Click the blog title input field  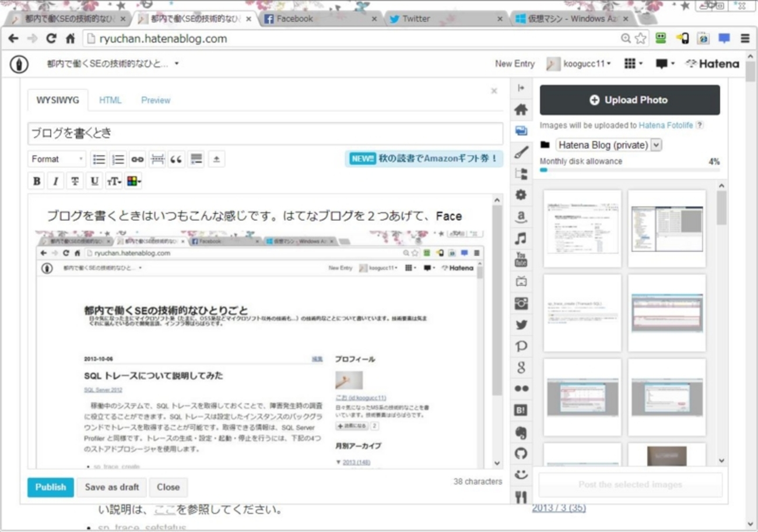[x=265, y=133]
